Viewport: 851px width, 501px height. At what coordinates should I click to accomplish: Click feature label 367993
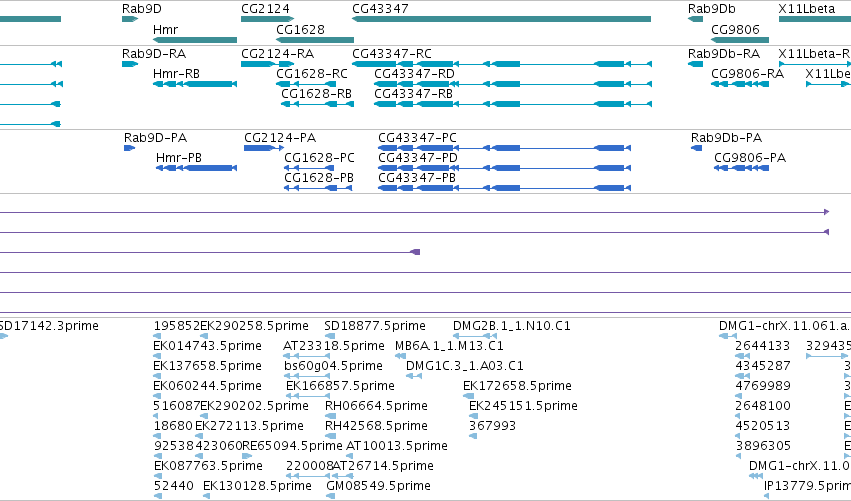(x=492, y=426)
